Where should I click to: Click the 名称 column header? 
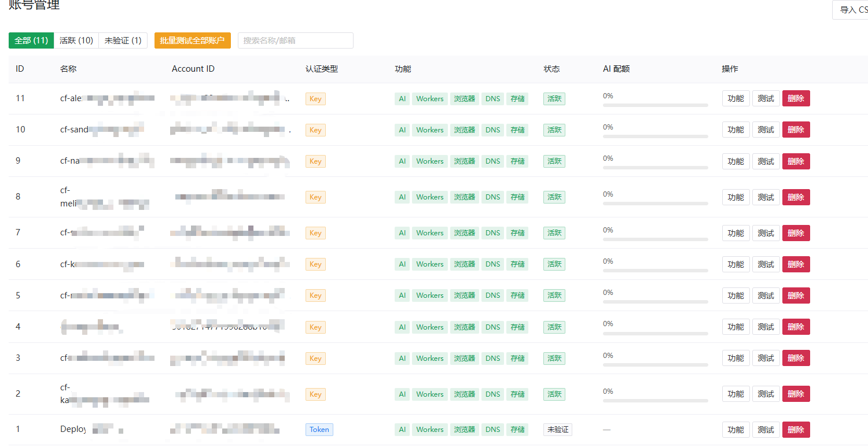pos(68,69)
